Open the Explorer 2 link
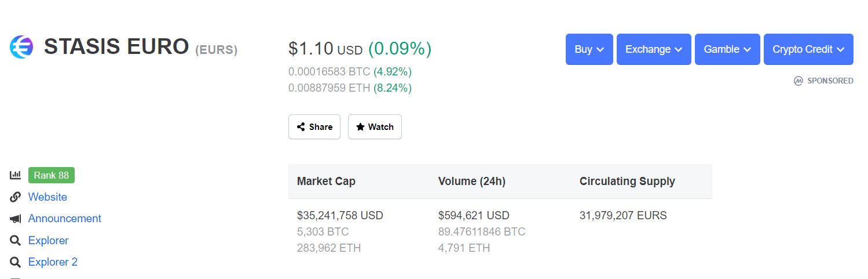The width and height of the screenshot is (868, 279). (x=53, y=262)
